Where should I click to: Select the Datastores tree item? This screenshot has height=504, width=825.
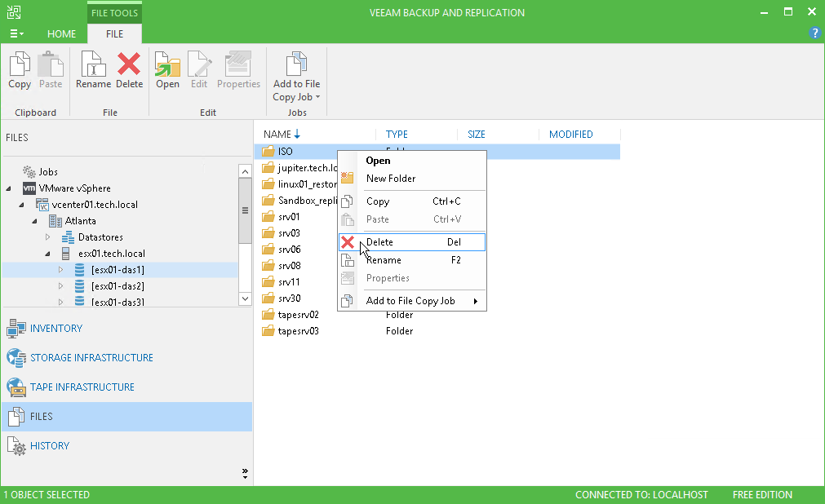point(100,237)
